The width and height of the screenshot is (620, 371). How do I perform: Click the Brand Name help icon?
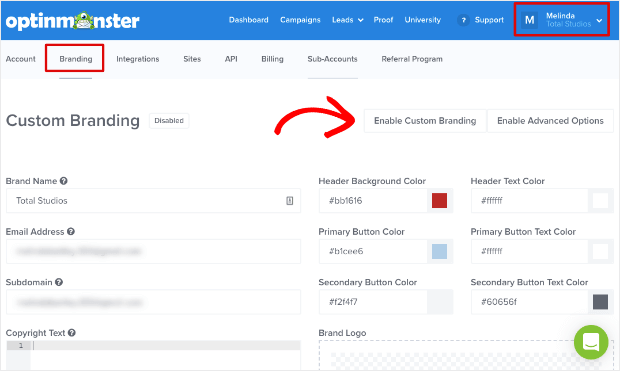[64, 181]
